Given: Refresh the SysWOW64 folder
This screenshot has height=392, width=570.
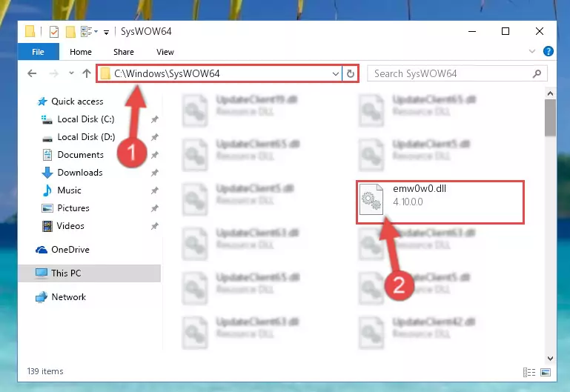Looking at the screenshot, I should tap(351, 74).
